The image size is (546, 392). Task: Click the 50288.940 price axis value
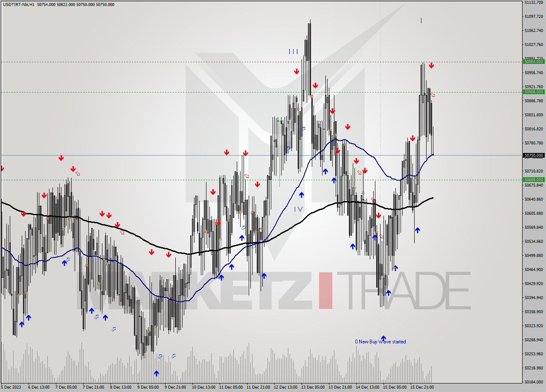pyautogui.click(x=534, y=340)
